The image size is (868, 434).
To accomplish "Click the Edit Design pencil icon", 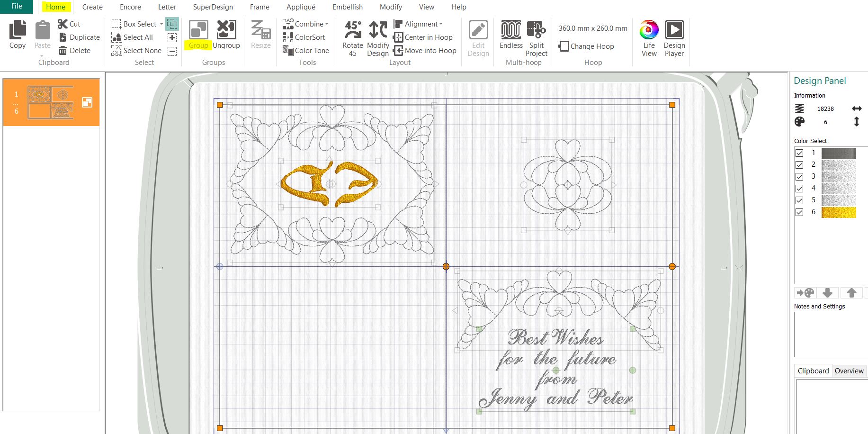I will [478, 30].
